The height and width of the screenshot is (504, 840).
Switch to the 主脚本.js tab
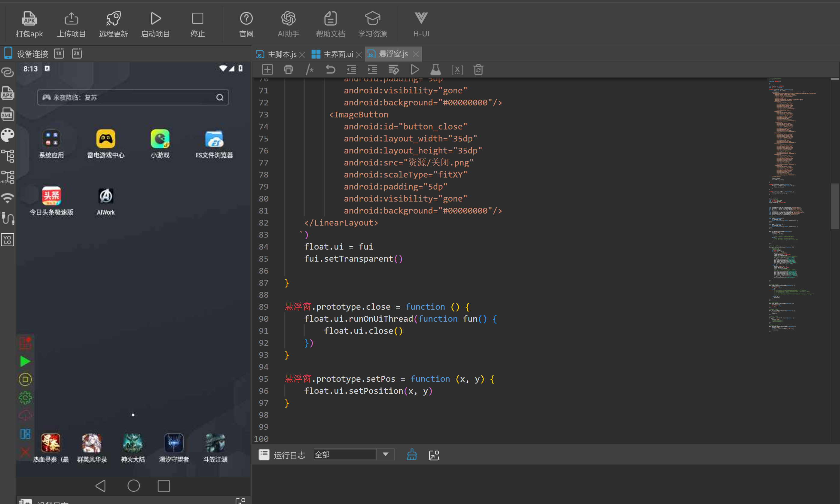click(x=281, y=54)
